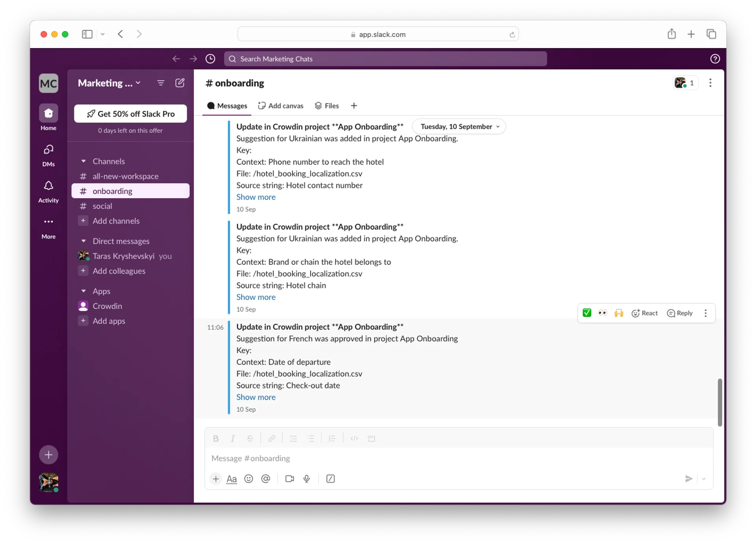Viewport: 756px width, 544px height.
Task: Open DMs in the sidebar
Action: pos(48,155)
